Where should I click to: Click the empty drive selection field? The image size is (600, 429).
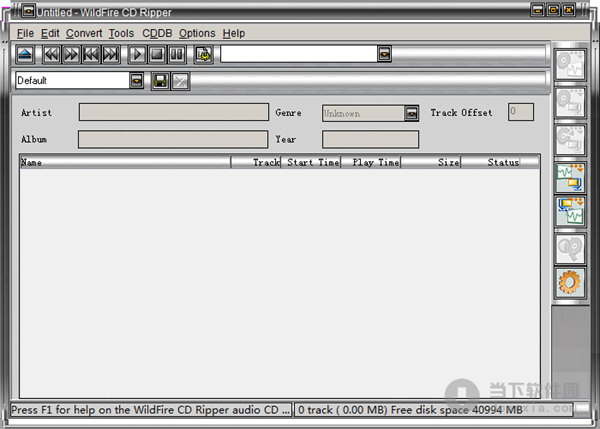[299, 54]
